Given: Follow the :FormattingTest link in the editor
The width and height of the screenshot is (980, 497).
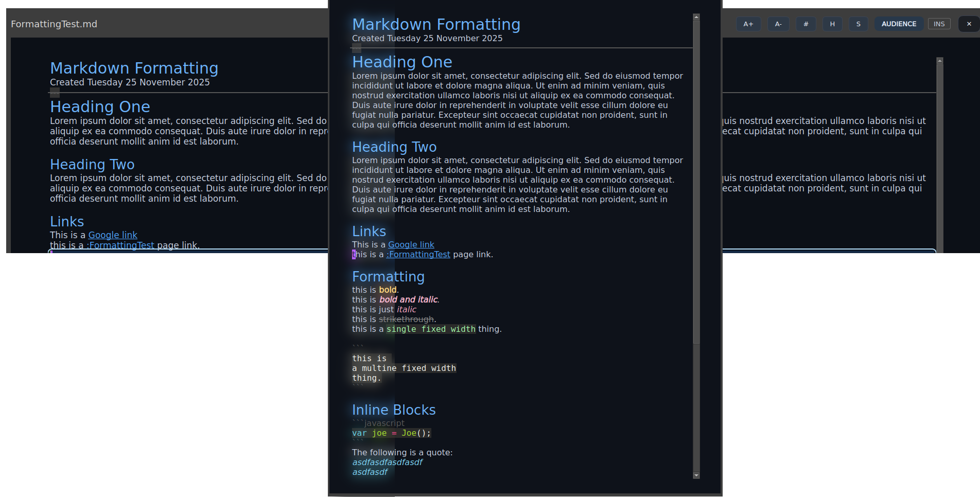Looking at the screenshot, I should (120, 245).
